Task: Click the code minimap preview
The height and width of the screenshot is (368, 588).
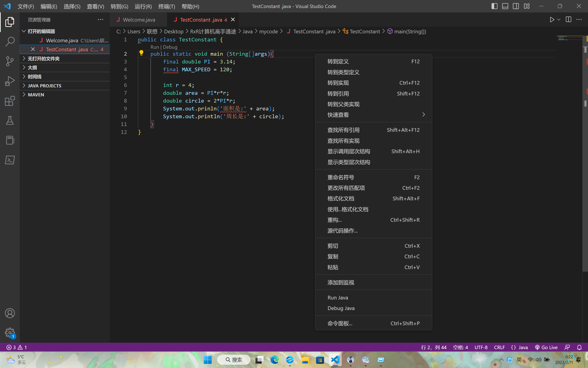Action: (x=569, y=38)
